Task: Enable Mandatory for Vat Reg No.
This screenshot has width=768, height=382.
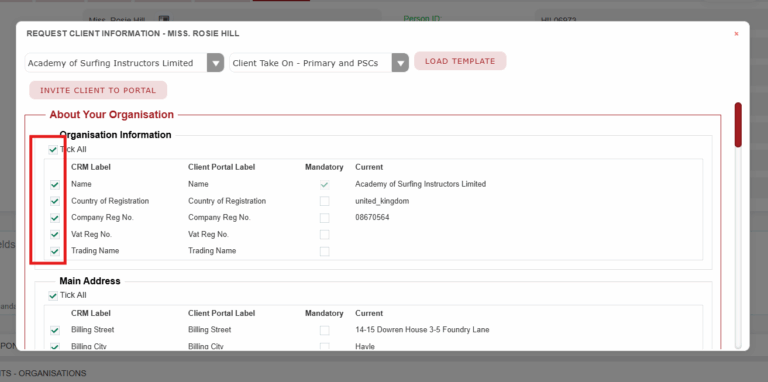Action: (x=324, y=235)
